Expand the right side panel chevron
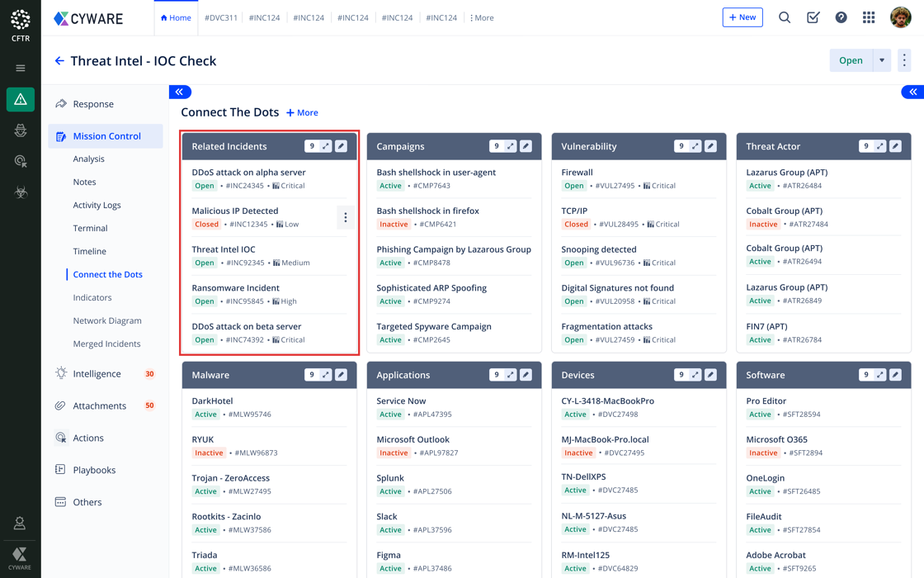924x578 pixels. point(912,92)
